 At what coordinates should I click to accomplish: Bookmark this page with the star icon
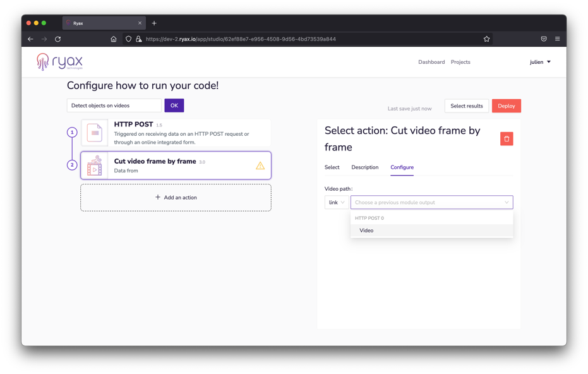pos(486,39)
